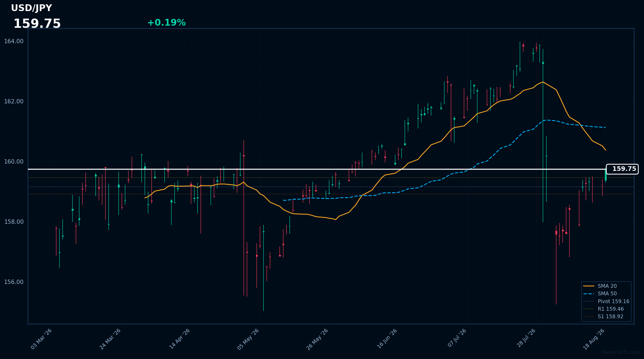644x359 pixels.
Task: Click the USD/JPY pair title
Action: point(31,8)
